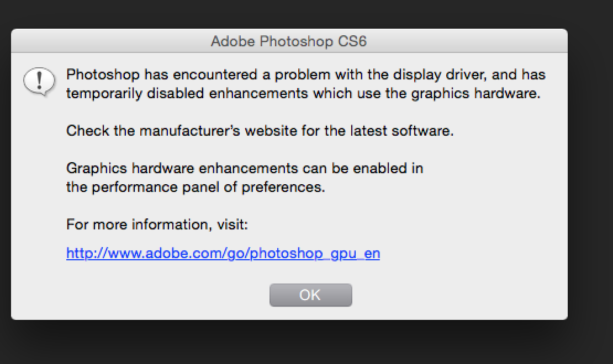This screenshot has height=364, width=613.
Task: Open the adobe.com photoshop_gpu_en link
Action: coord(223,254)
